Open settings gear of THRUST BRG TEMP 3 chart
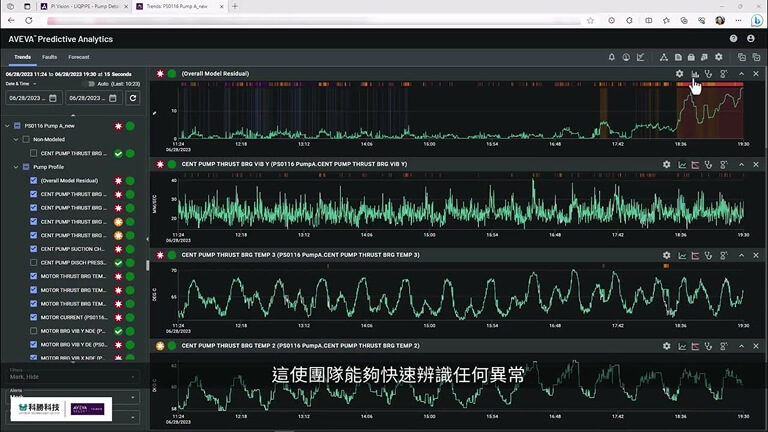The width and height of the screenshot is (768, 432). pyautogui.click(x=667, y=255)
